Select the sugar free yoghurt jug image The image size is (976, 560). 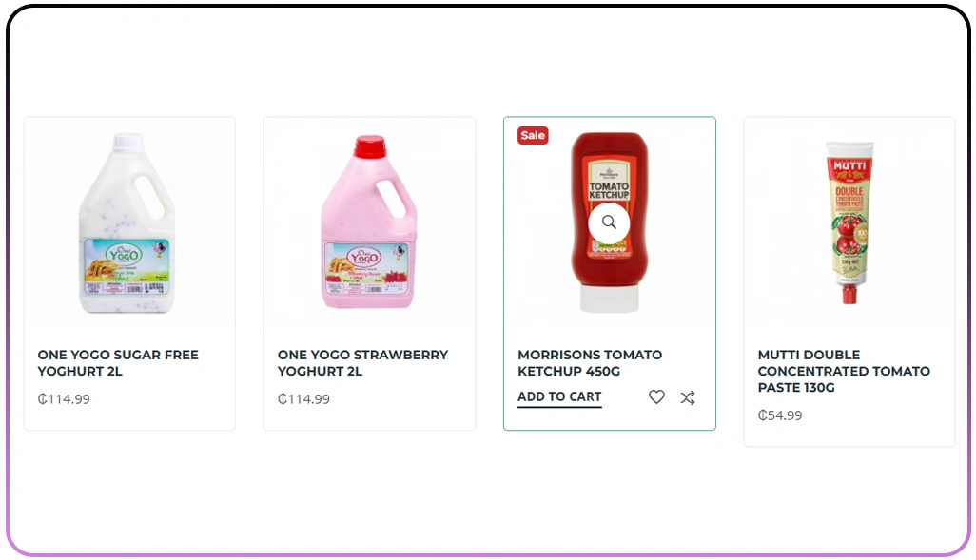tap(128, 222)
